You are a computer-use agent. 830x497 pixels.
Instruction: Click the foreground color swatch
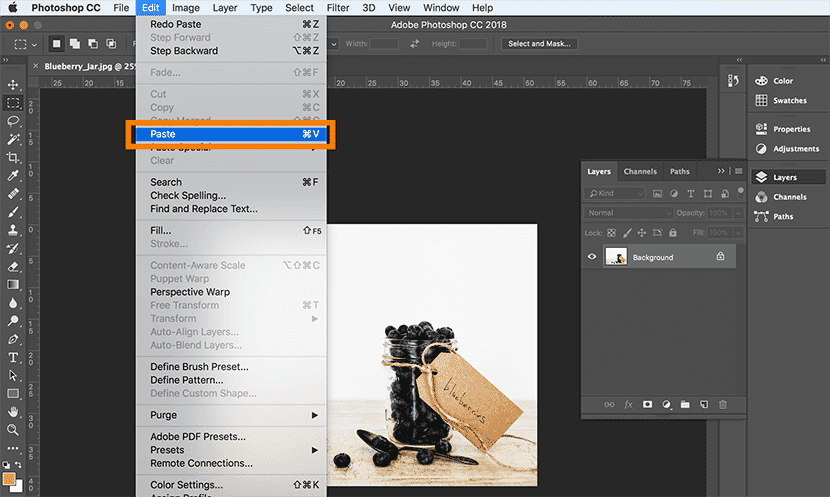(11, 477)
